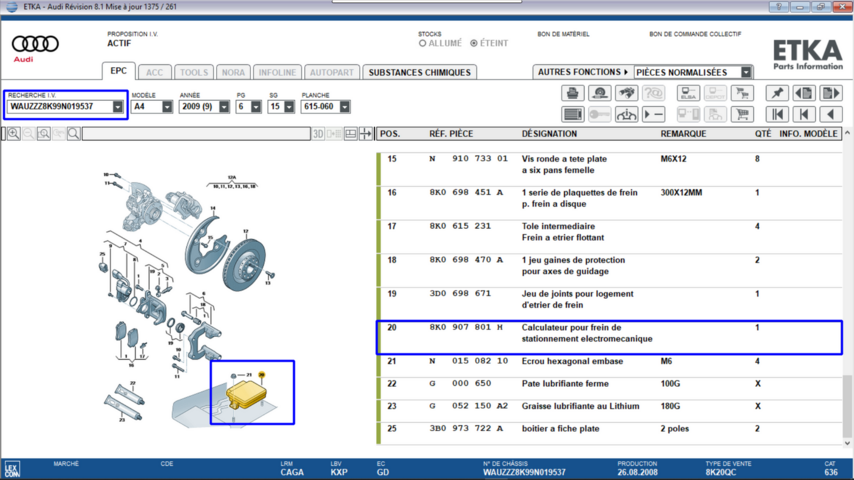
Task: Click the zoom area magnifier icon
Action: [44, 133]
